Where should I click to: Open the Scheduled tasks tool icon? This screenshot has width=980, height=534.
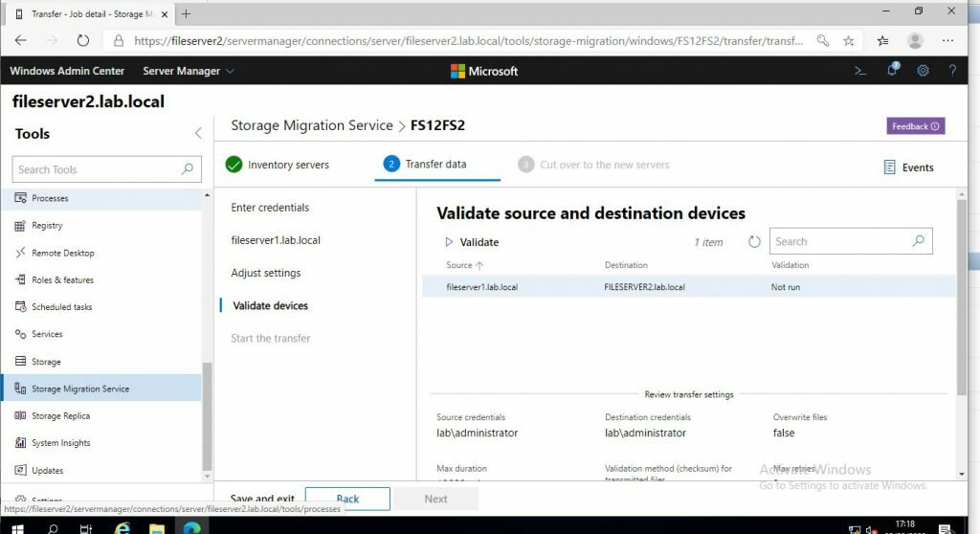point(20,306)
